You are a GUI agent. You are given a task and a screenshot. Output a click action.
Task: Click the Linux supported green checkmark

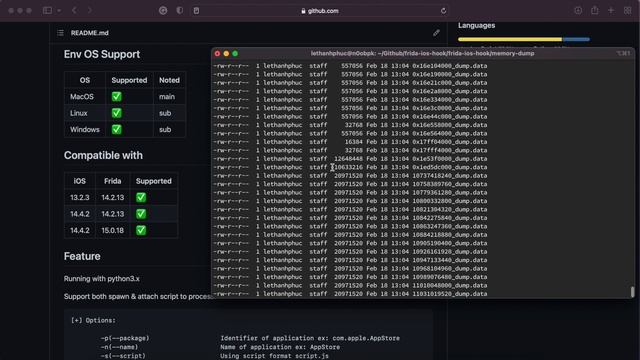click(117, 113)
